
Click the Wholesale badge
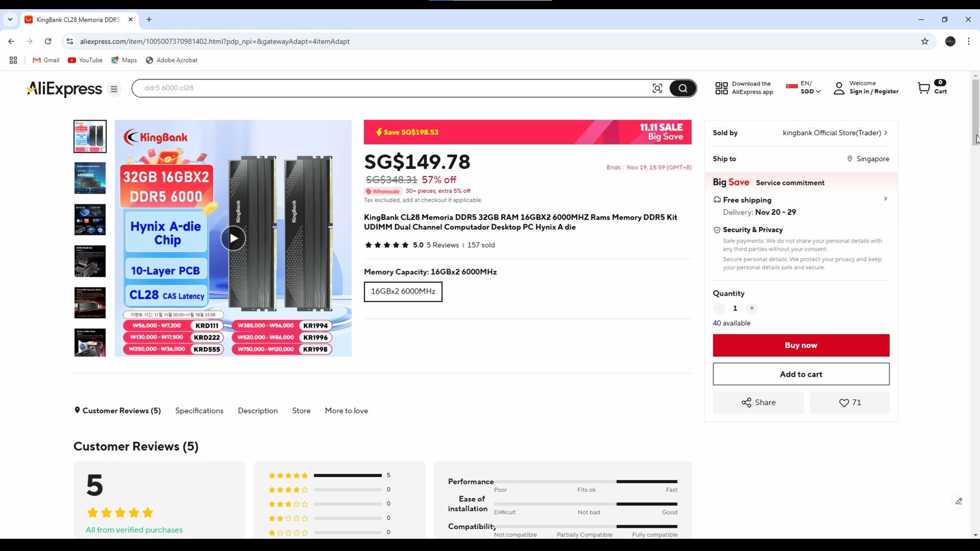pyautogui.click(x=382, y=191)
